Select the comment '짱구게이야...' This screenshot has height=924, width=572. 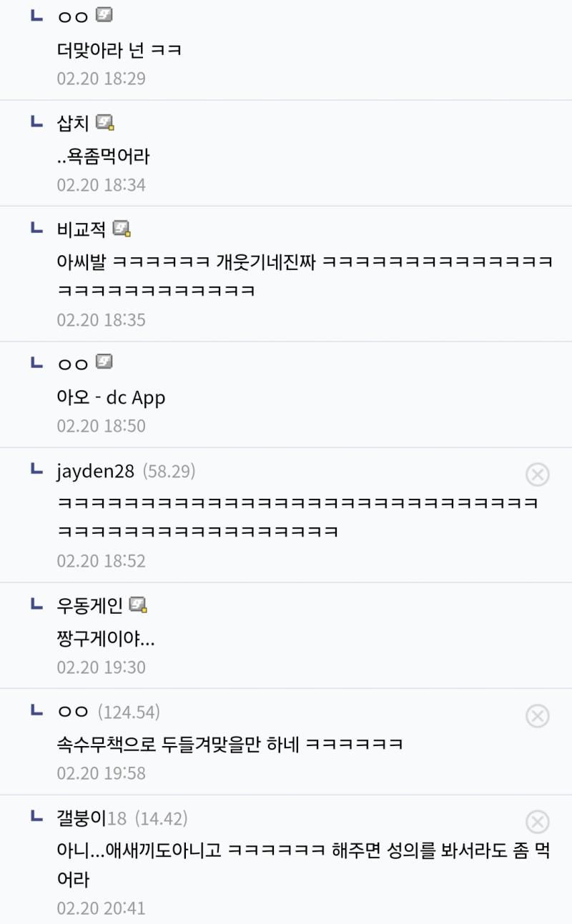(x=106, y=637)
